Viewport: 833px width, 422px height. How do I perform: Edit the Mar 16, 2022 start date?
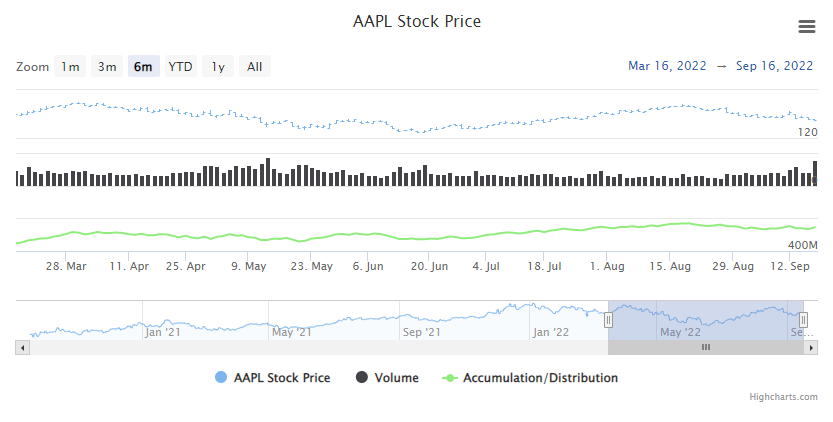click(667, 66)
